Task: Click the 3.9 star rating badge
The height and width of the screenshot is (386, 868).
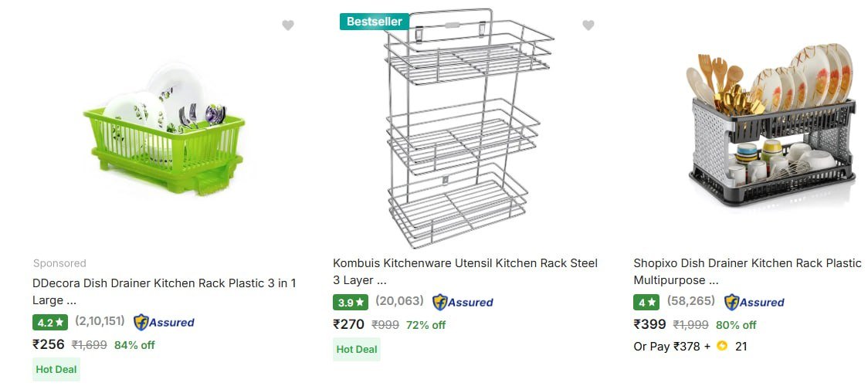Action: pyautogui.click(x=350, y=303)
